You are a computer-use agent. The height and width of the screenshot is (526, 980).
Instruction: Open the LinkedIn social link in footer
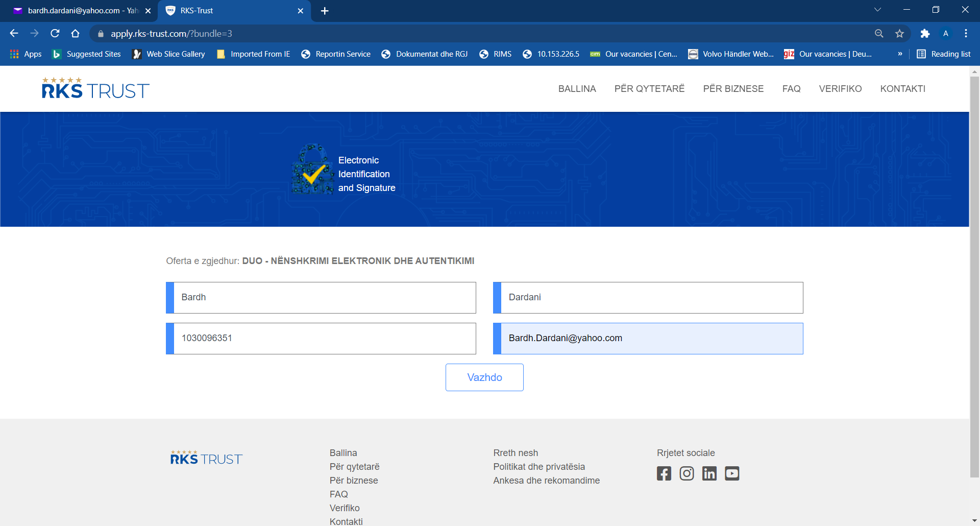[x=709, y=473]
